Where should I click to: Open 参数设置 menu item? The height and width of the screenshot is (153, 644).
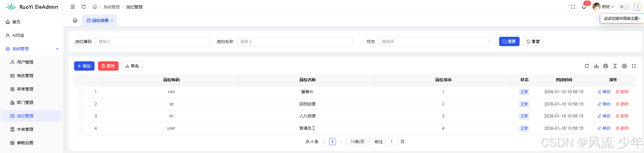coord(32,143)
